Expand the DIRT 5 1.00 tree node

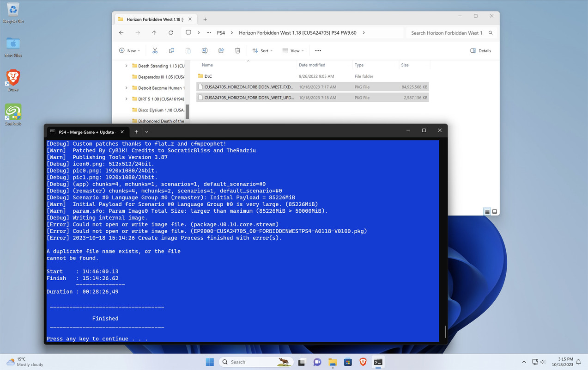click(126, 99)
